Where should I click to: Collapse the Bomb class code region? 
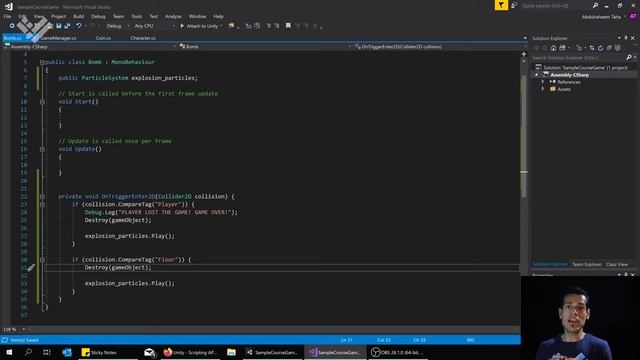click(x=42, y=62)
